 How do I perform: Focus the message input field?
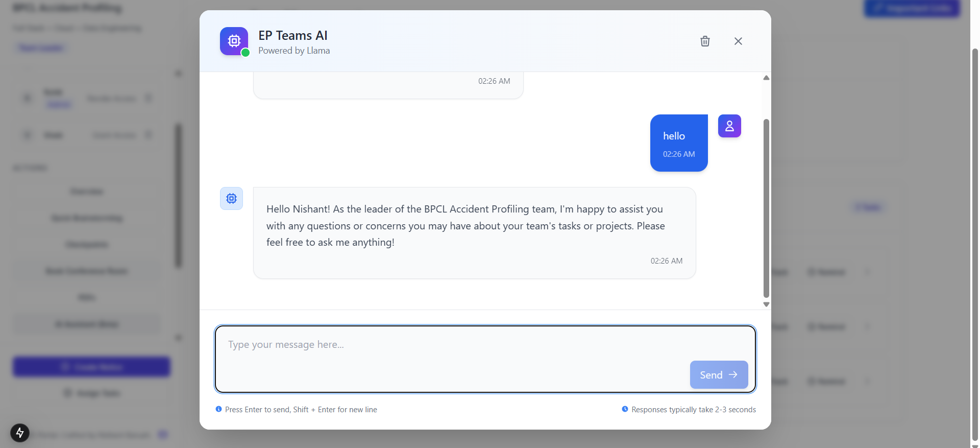485,359
